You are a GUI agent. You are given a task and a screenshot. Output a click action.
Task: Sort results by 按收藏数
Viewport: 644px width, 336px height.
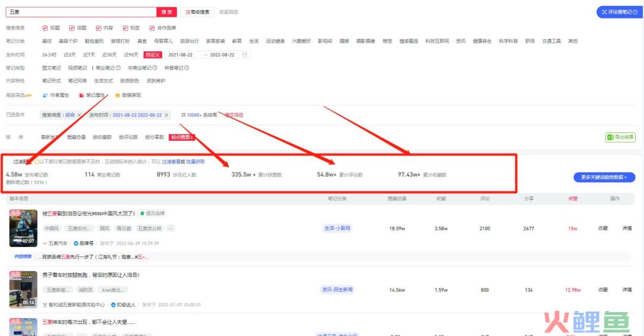(103, 137)
